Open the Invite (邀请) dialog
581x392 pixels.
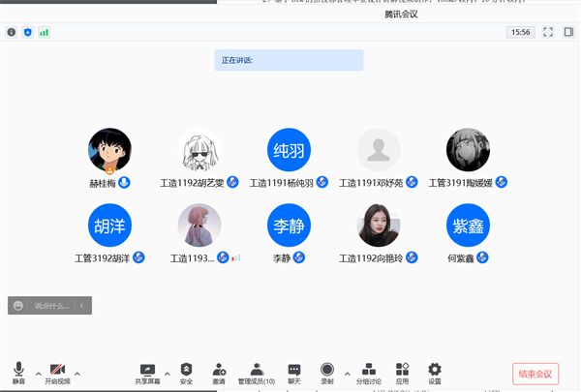[219, 373]
